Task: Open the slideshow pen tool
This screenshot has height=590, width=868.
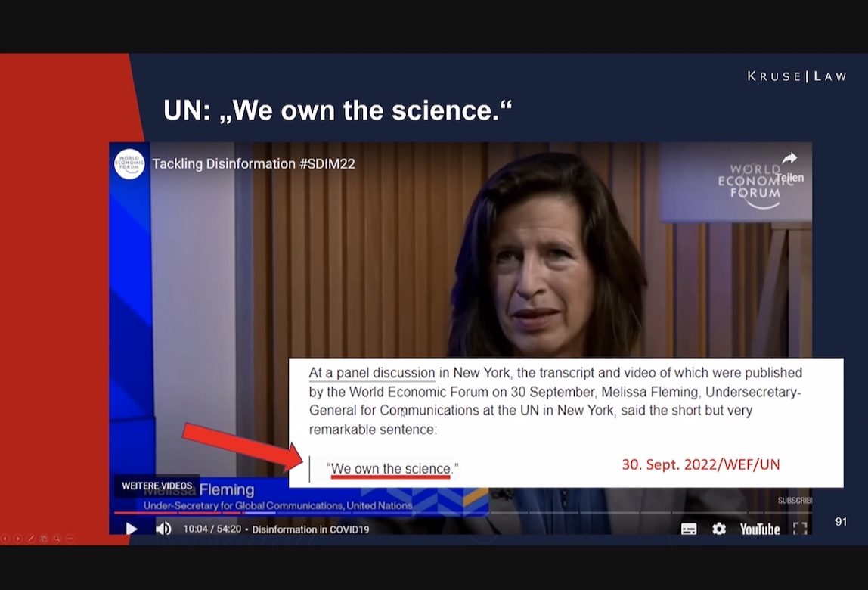Action: click(31, 539)
